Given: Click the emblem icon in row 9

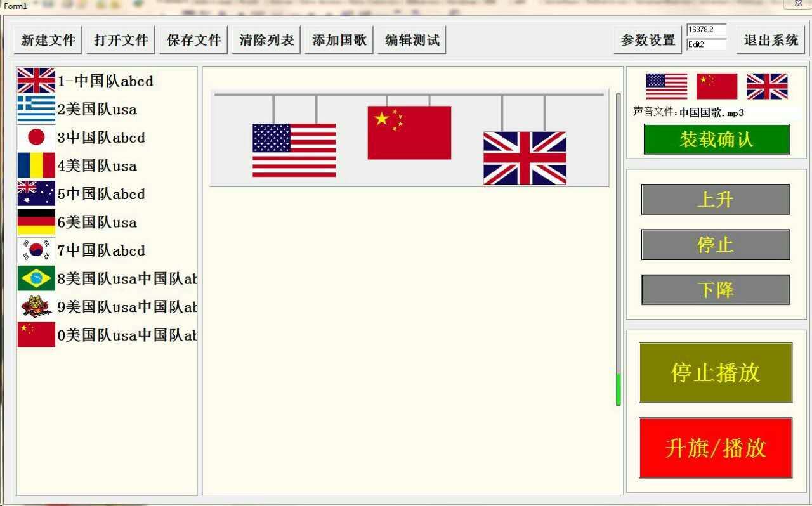Looking at the screenshot, I should (36, 306).
